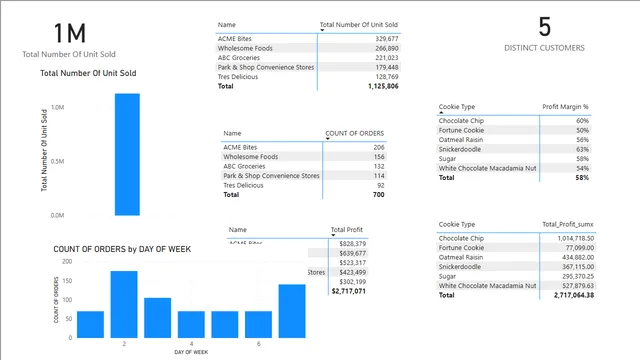Click Total_Profit_sumx column header
The height and width of the screenshot is (360, 640).
tap(568, 224)
